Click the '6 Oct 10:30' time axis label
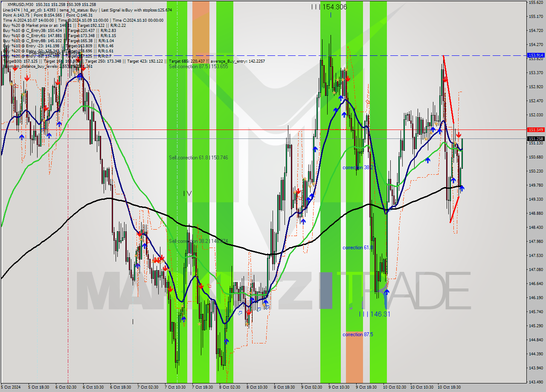Screen dimensions: 546x392 coord(93,388)
